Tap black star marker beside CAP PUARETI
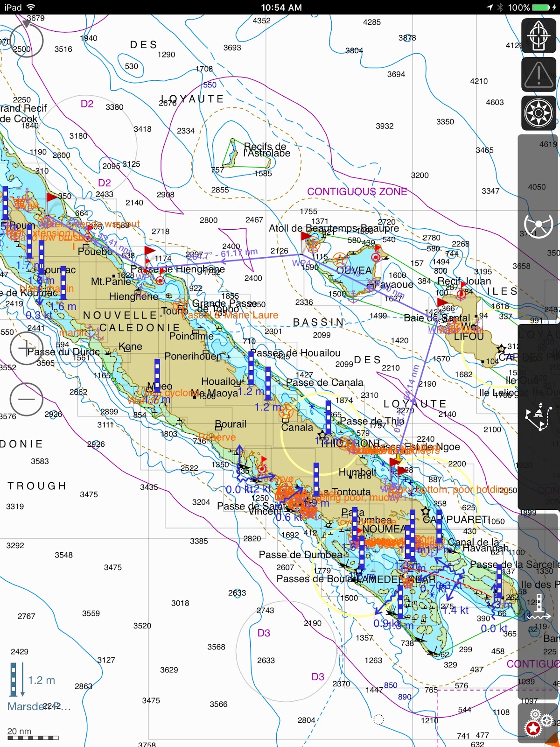This screenshot has width=560, height=747. 425,511
